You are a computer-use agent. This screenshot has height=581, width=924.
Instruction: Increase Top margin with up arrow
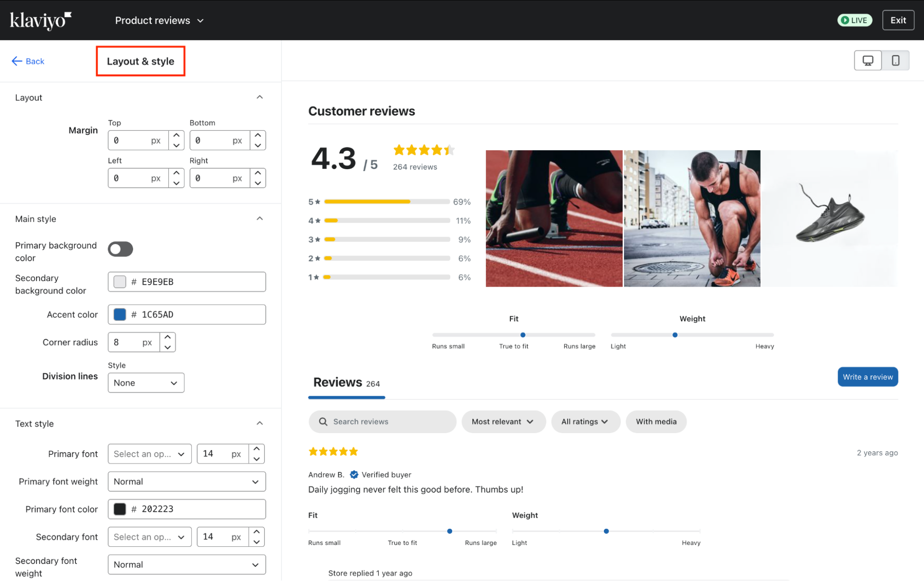click(176, 135)
